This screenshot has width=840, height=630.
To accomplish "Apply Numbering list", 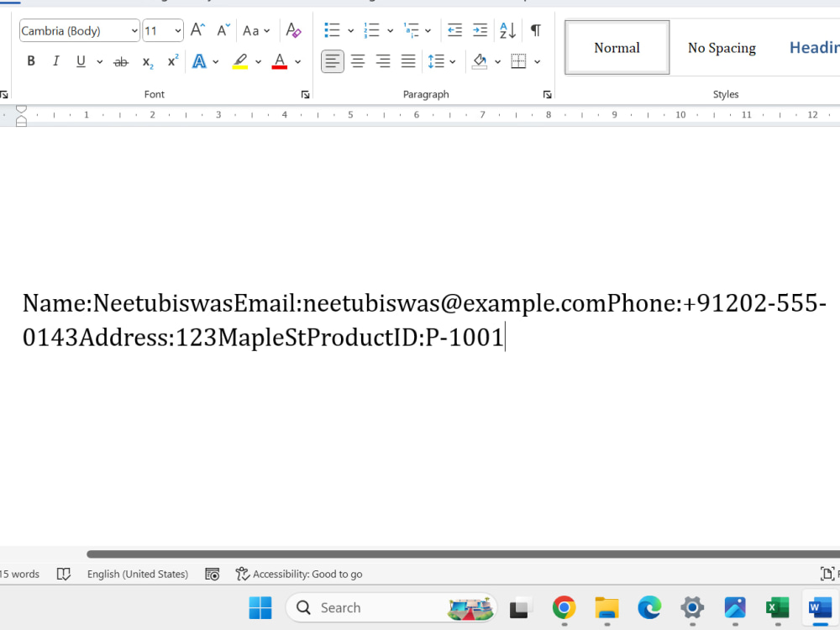I will pyautogui.click(x=371, y=30).
